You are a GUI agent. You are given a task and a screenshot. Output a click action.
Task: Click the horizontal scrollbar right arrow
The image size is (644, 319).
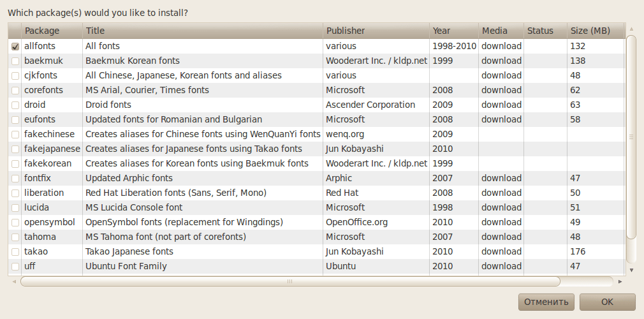[620, 281]
